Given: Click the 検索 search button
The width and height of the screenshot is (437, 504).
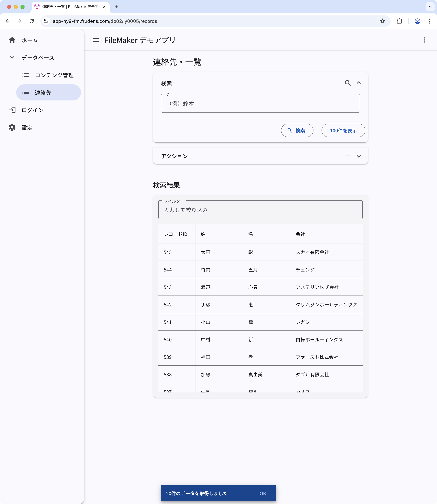Looking at the screenshot, I should tap(297, 130).
